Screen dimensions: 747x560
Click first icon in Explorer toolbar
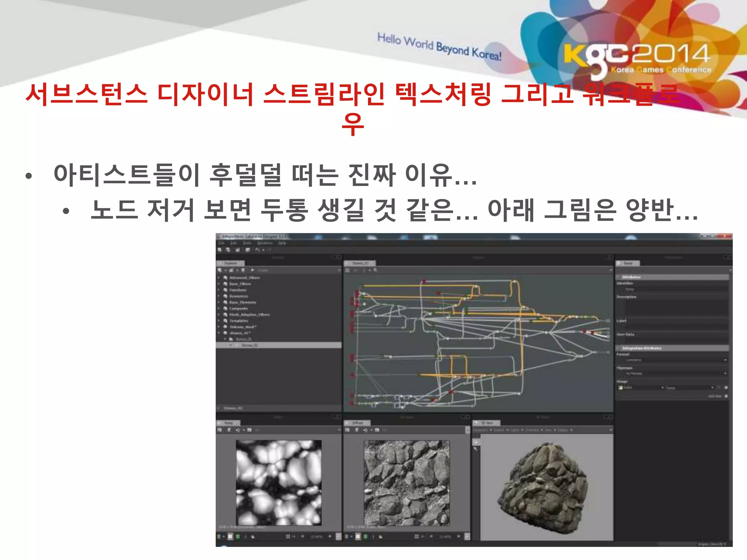pos(220,270)
